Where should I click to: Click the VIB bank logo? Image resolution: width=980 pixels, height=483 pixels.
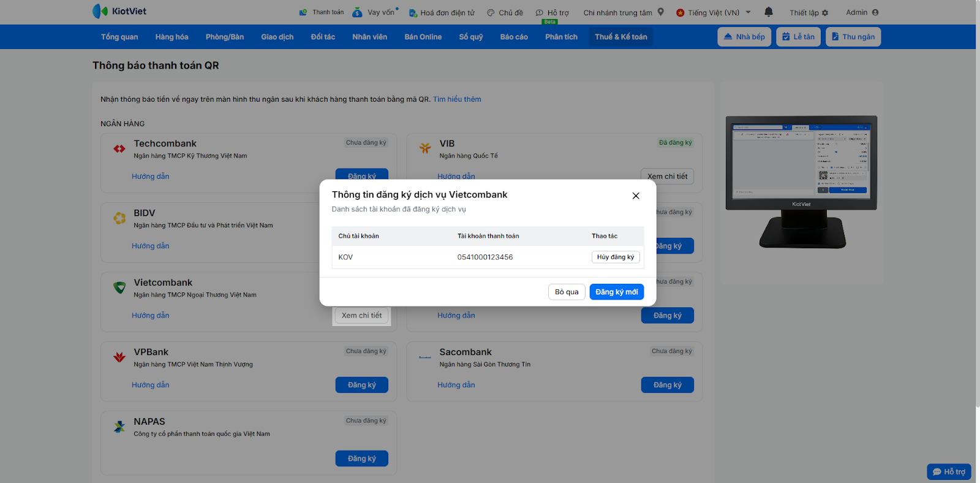click(x=425, y=148)
